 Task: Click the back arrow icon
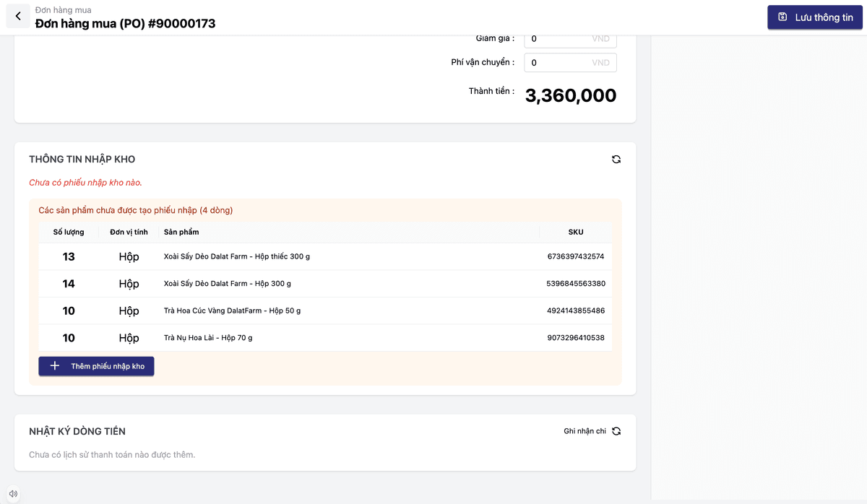coord(18,16)
